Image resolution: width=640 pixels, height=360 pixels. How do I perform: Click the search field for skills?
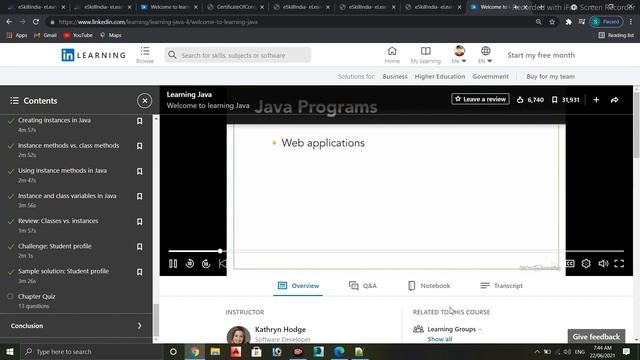click(238, 55)
